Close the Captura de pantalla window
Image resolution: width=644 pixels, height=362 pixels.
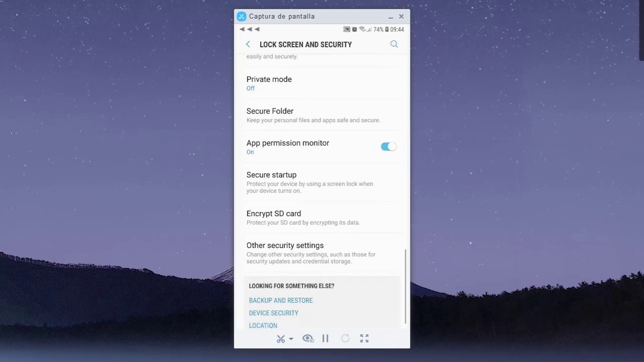tap(401, 17)
